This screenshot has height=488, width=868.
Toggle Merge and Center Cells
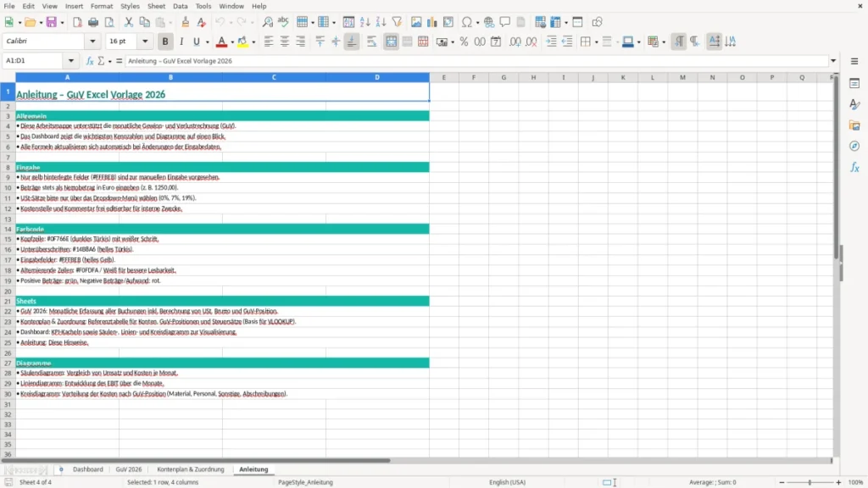coord(391,42)
